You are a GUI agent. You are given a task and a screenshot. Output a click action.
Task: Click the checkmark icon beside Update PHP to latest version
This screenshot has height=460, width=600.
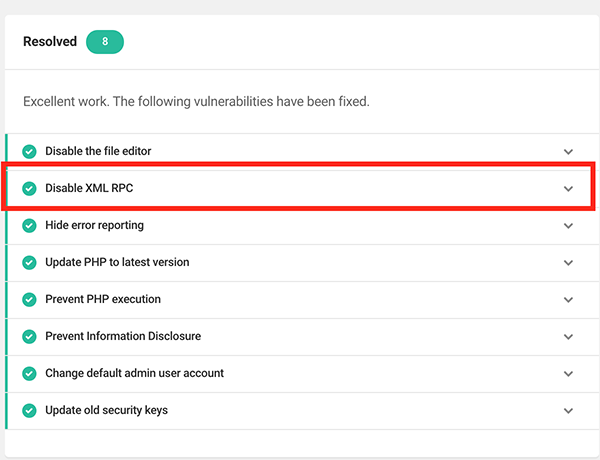pos(29,262)
